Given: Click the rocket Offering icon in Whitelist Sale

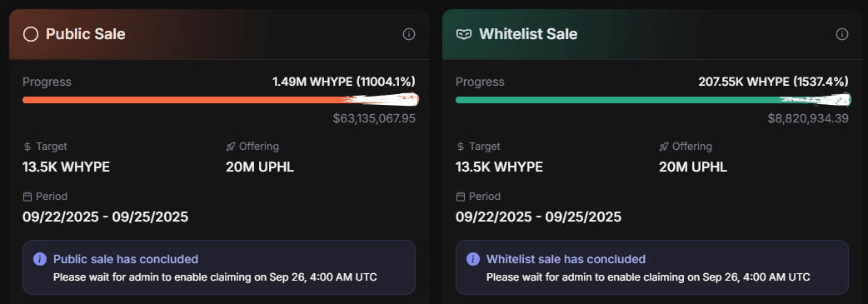Looking at the screenshot, I should point(664,147).
